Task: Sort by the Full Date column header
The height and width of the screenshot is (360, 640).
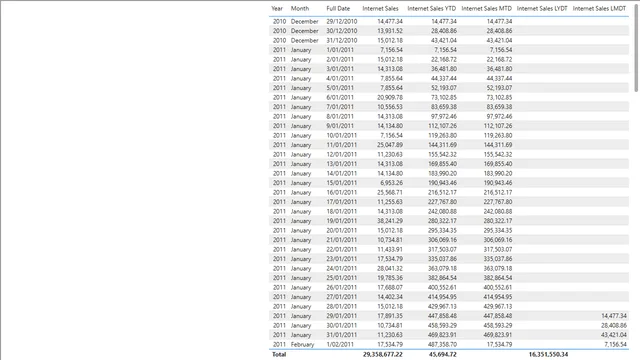Action: [x=338, y=8]
